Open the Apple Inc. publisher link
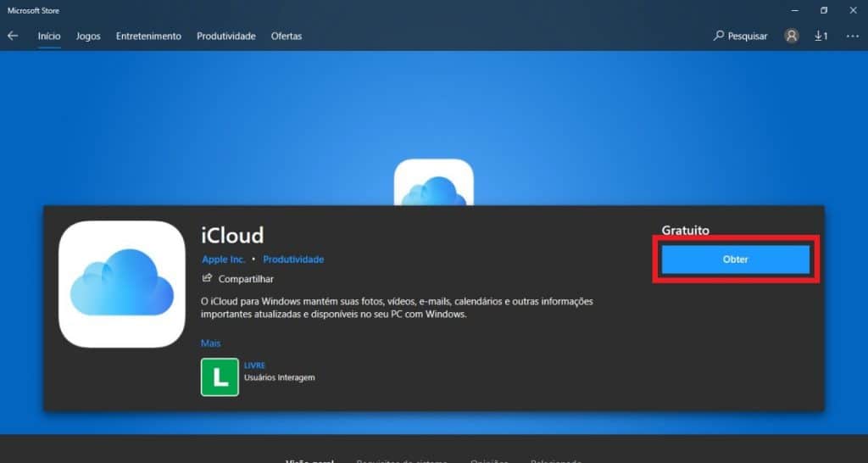Image resolution: width=868 pixels, height=463 pixels. click(x=223, y=259)
